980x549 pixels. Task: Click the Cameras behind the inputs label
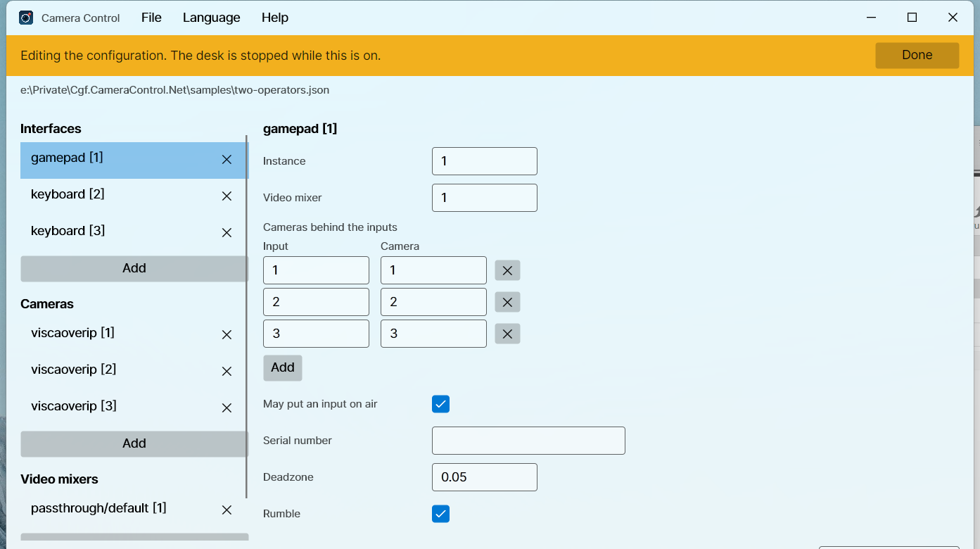[x=330, y=227]
